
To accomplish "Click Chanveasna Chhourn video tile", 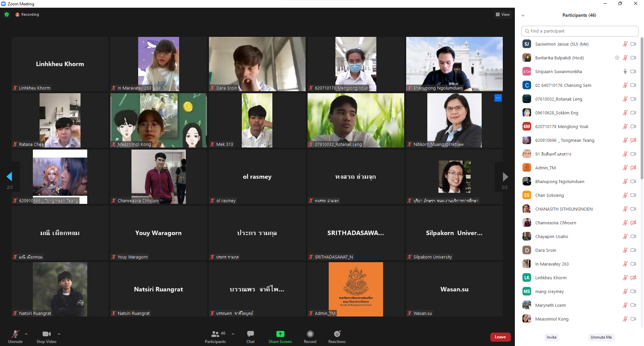I will (x=159, y=177).
